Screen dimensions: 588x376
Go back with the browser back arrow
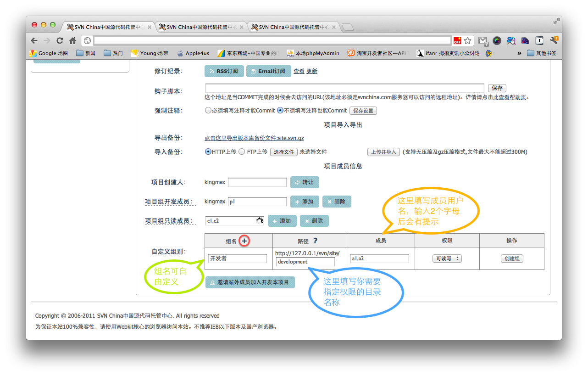(34, 40)
